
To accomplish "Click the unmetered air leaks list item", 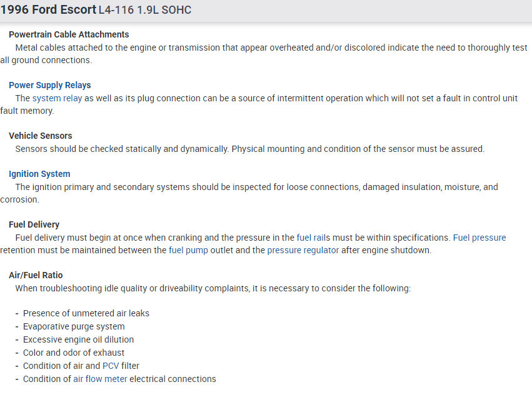I will click(86, 313).
